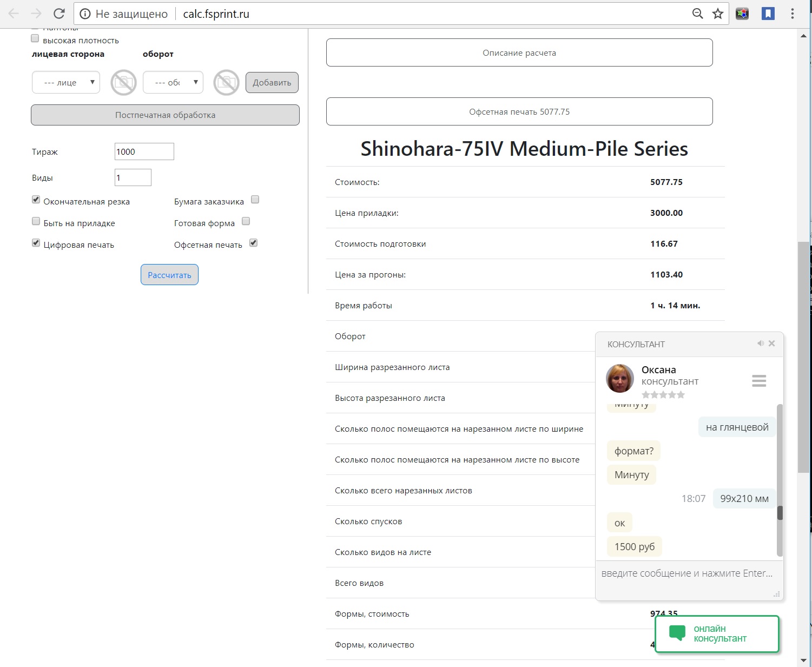Click the chat message на глянцевой
Viewport: 812px width, 667px height.
click(x=737, y=427)
